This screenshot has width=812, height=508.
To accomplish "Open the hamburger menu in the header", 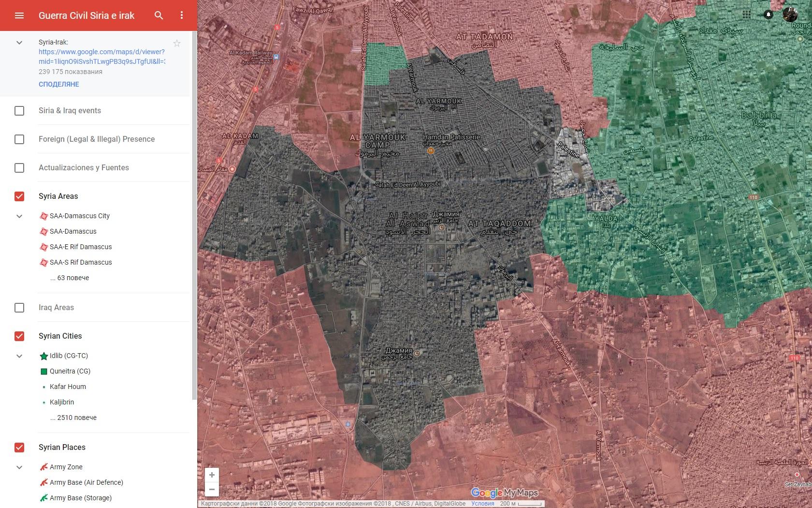I will pyautogui.click(x=19, y=15).
